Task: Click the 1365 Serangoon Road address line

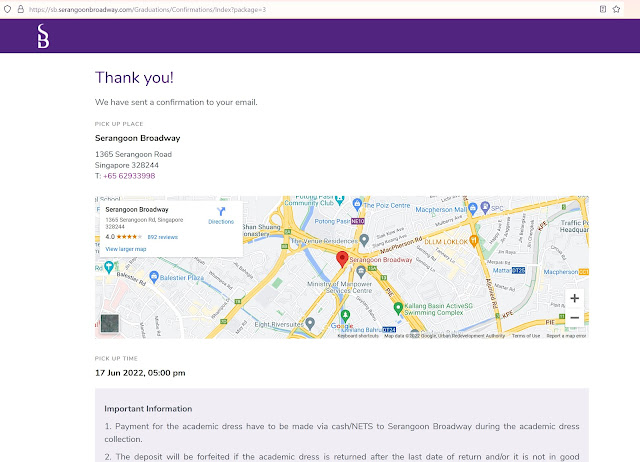Action: pos(133,154)
